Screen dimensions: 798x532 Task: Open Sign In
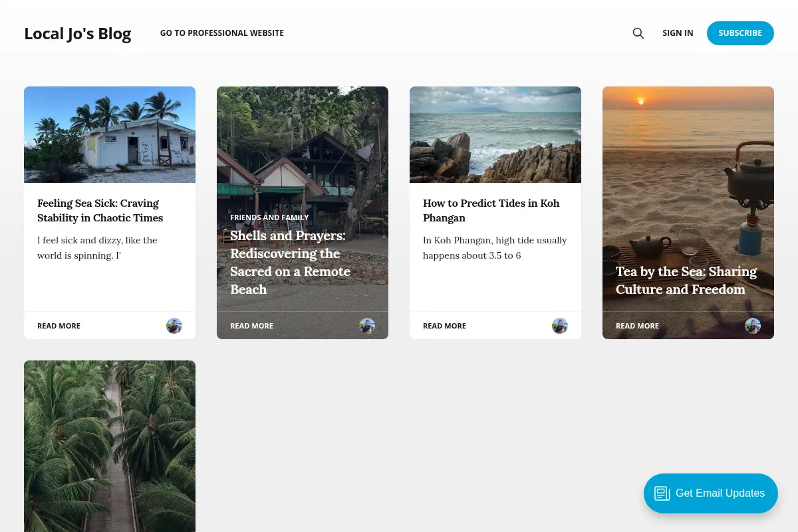pyautogui.click(x=678, y=33)
